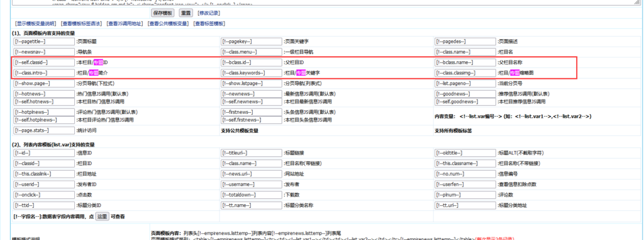Screen dimensions: 644x240
Task: Select the [!--self.firstnews--] input field
Action: tap(252, 120)
